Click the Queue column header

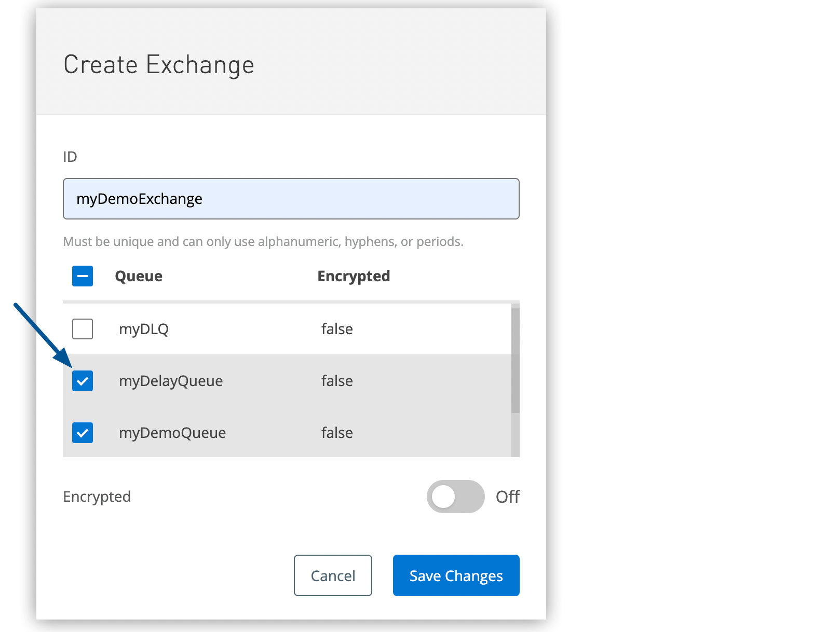point(139,276)
